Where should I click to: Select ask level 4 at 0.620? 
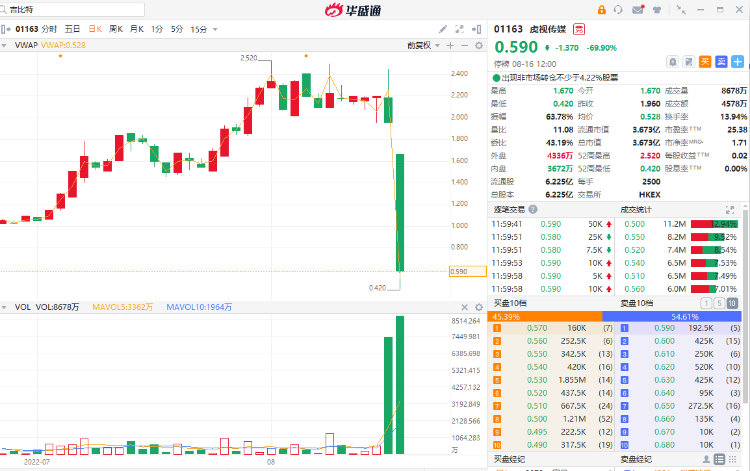[679, 367]
